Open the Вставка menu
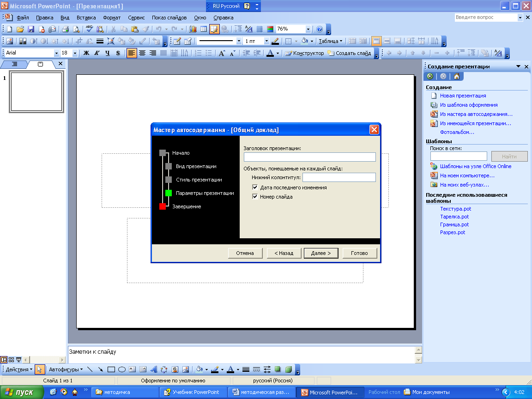 [86, 18]
